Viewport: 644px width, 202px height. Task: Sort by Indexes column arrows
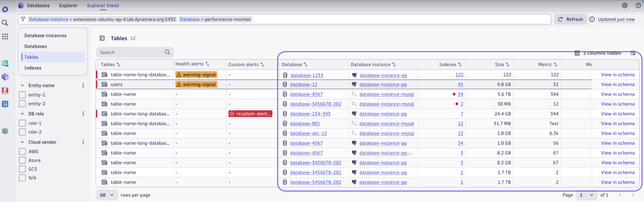(460, 65)
